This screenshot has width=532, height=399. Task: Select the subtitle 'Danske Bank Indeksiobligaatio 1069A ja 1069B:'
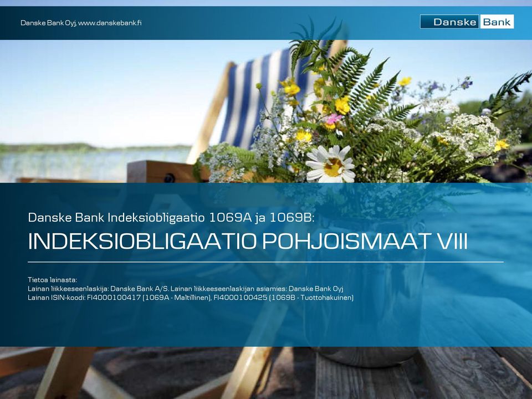(171, 217)
